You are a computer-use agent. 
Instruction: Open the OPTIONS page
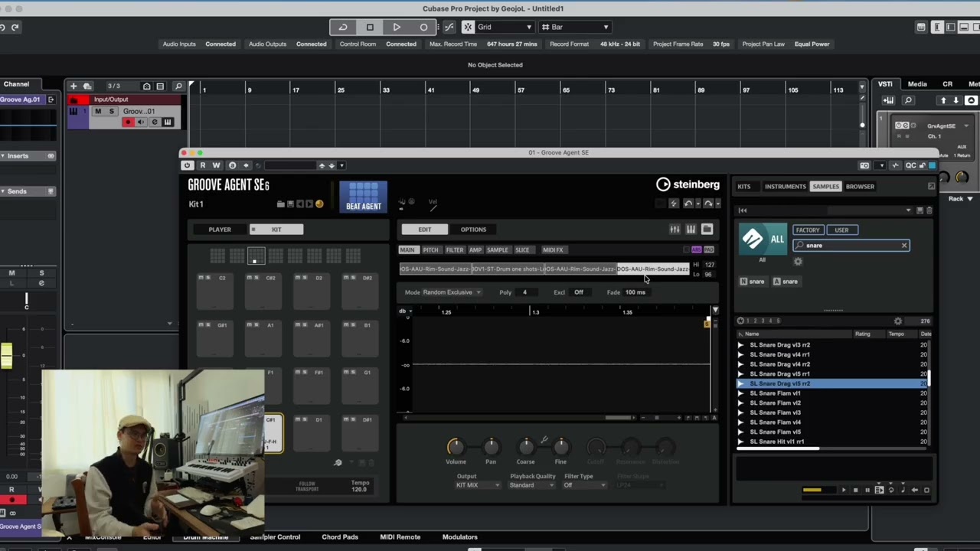pos(473,230)
